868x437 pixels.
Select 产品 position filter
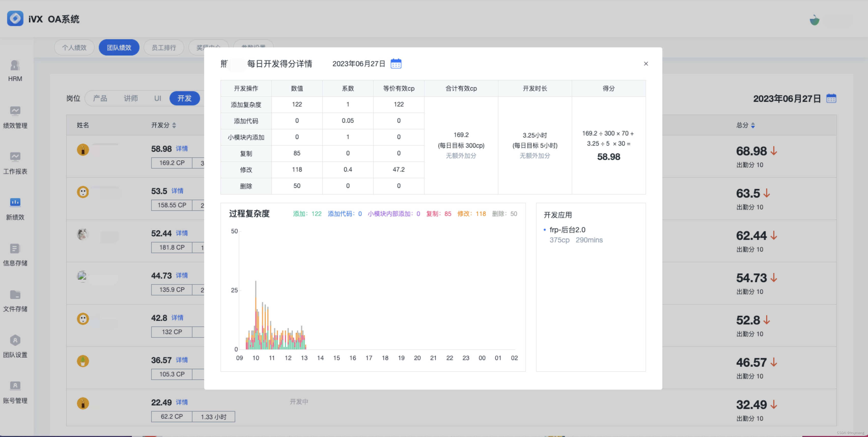[x=100, y=99]
